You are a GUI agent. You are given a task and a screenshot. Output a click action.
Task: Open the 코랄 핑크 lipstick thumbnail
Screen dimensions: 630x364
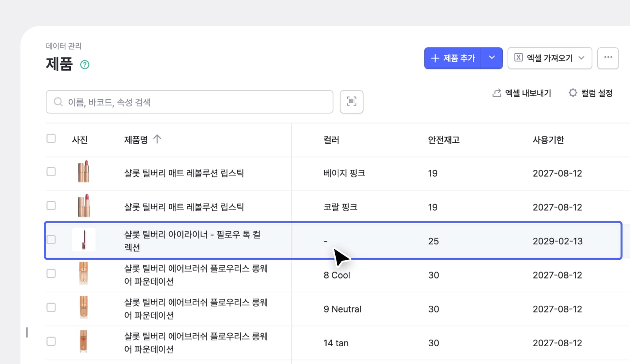84,206
